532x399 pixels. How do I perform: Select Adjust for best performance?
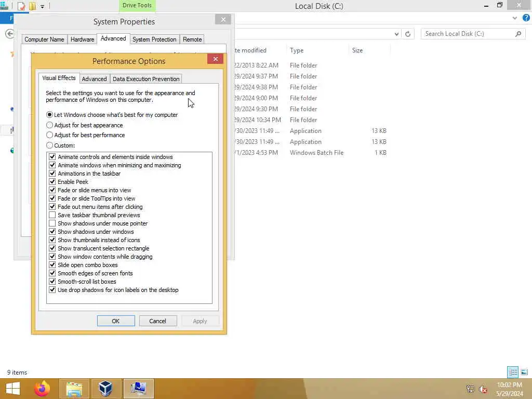coord(86,135)
